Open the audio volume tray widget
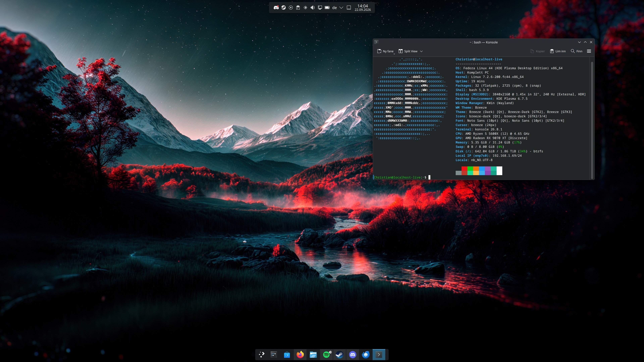644x362 pixels. click(x=312, y=8)
